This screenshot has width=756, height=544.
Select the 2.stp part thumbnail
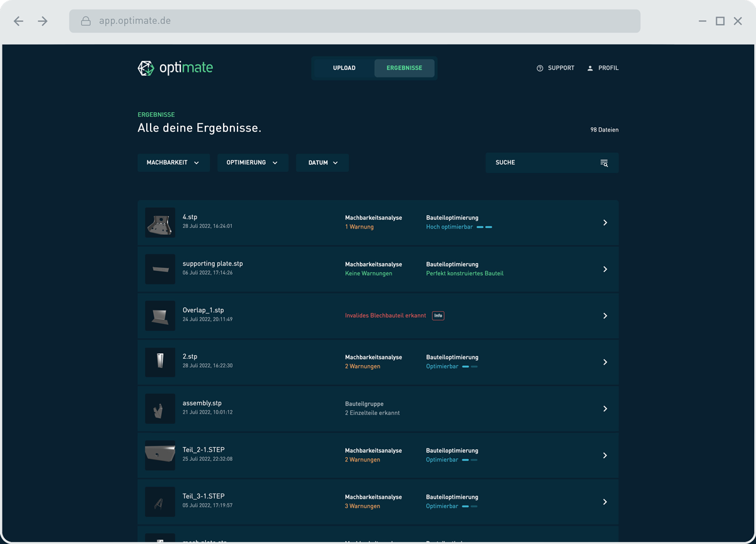coord(160,362)
